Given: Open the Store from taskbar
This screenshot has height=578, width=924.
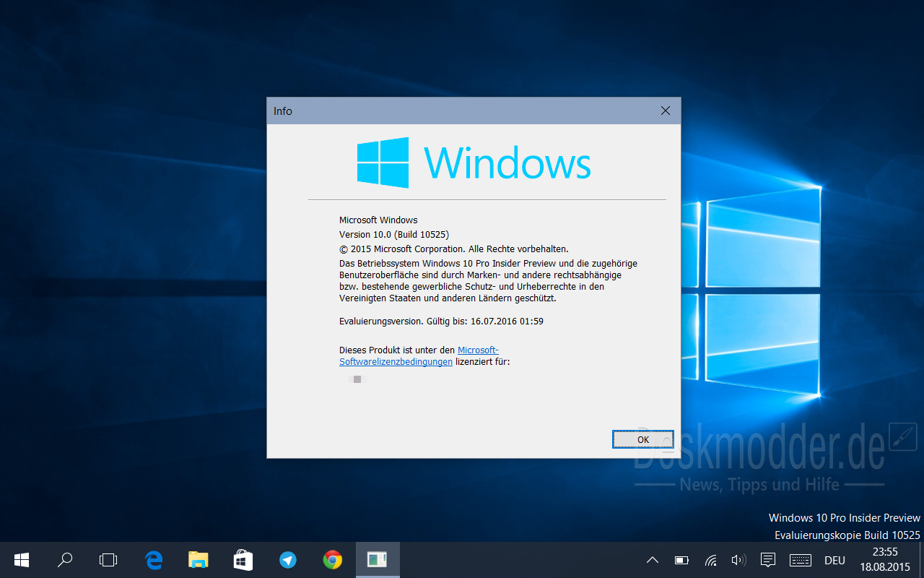Looking at the screenshot, I should pos(243,560).
